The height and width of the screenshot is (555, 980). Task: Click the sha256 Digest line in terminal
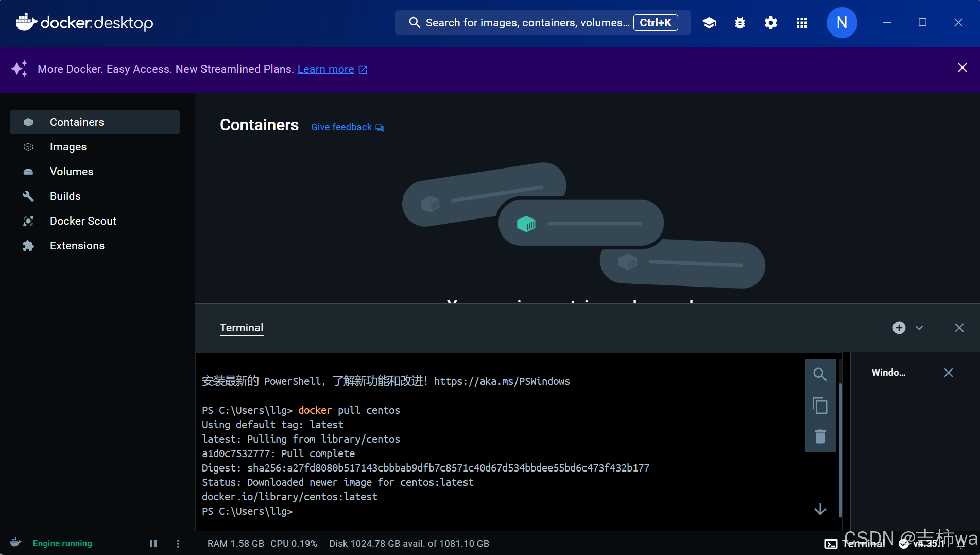tap(425, 468)
